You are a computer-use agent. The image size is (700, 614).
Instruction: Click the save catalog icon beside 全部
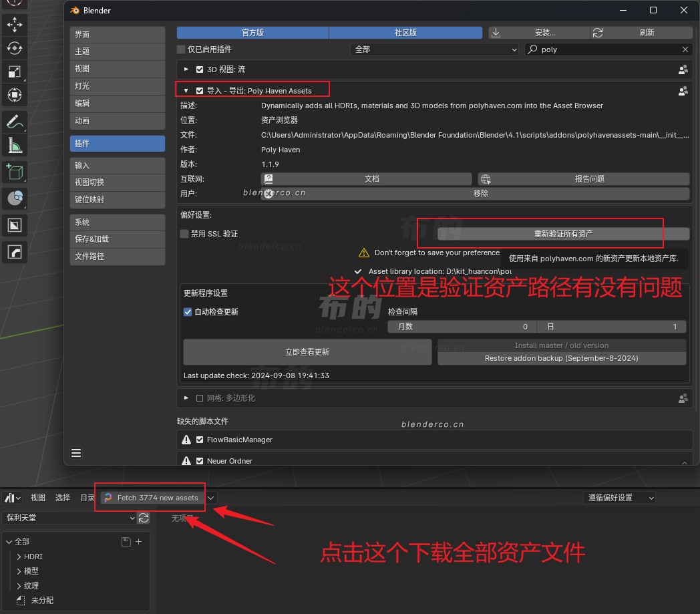[126, 542]
